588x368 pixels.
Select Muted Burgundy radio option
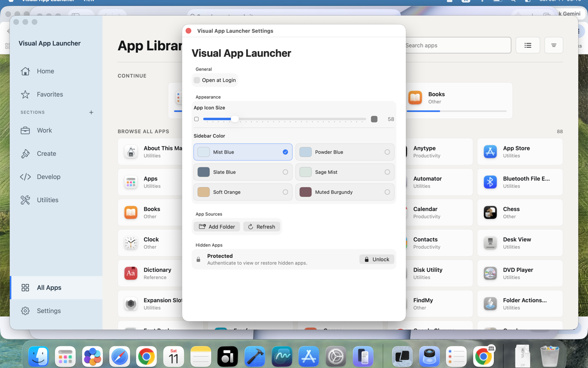[x=387, y=192]
